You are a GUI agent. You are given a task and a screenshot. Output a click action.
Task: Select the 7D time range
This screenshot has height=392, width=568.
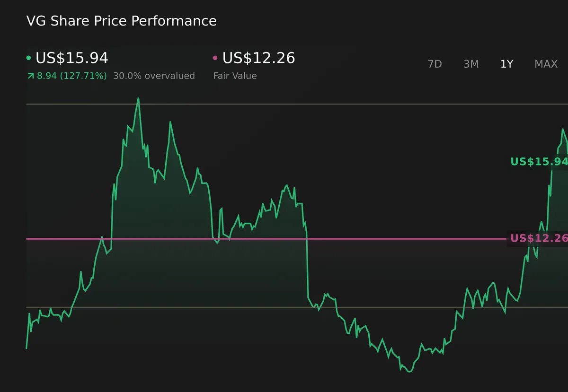tap(435, 64)
